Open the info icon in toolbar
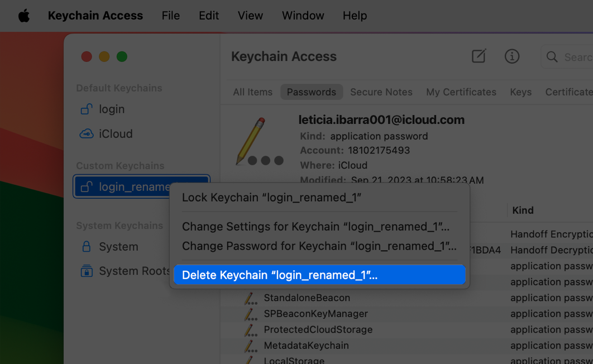 coord(511,56)
